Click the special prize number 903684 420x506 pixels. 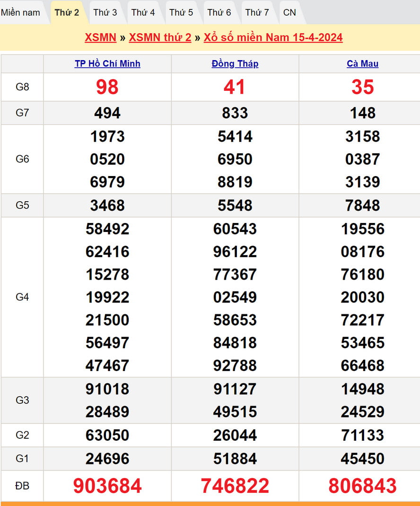coord(107,486)
